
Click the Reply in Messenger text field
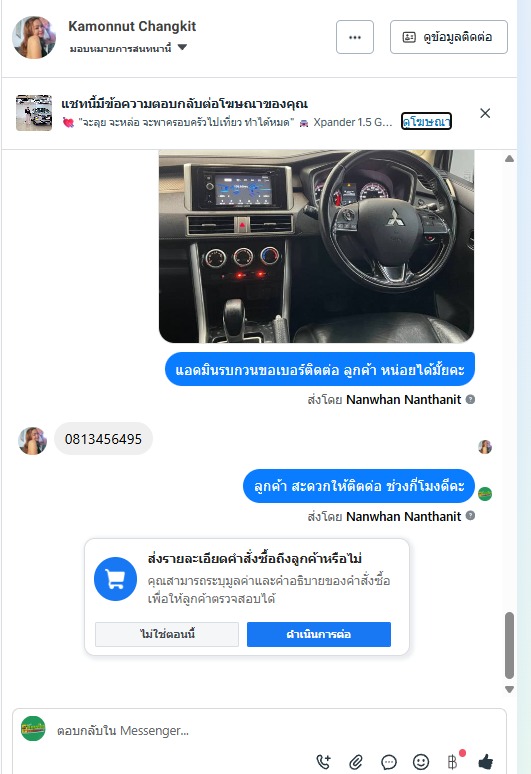coord(276,731)
